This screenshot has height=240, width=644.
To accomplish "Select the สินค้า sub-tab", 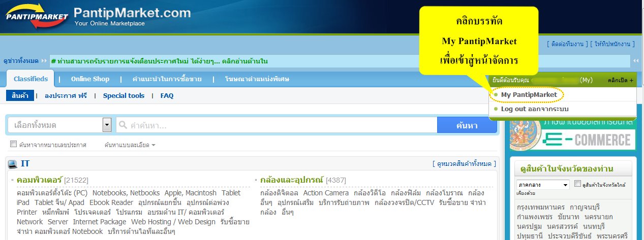I will point(20,95).
